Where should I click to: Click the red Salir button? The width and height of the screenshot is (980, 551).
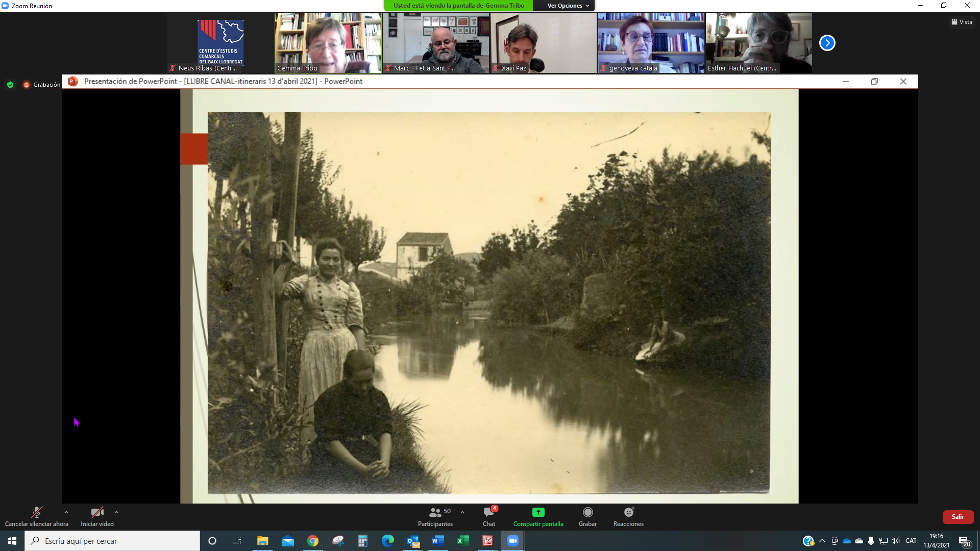[x=958, y=517]
